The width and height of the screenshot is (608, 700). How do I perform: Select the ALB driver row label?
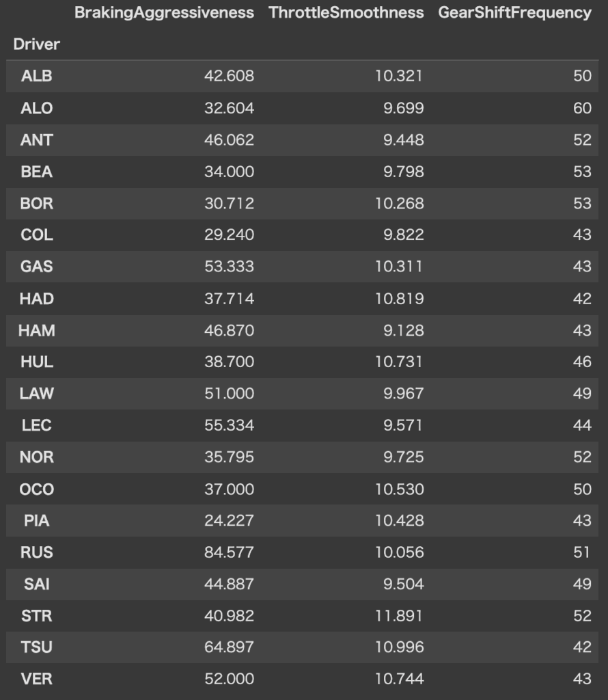click(x=37, y=77)
